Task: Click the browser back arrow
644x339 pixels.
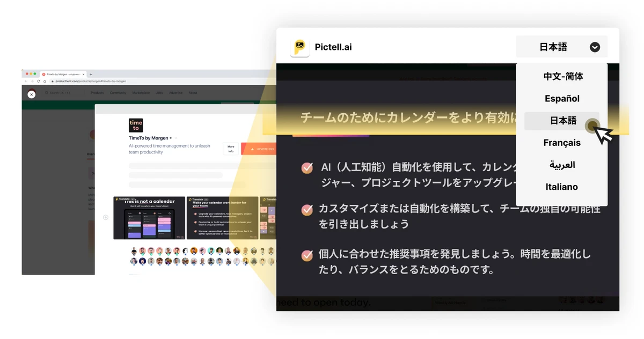Action: pyautogui.click(x=26, y=81)
